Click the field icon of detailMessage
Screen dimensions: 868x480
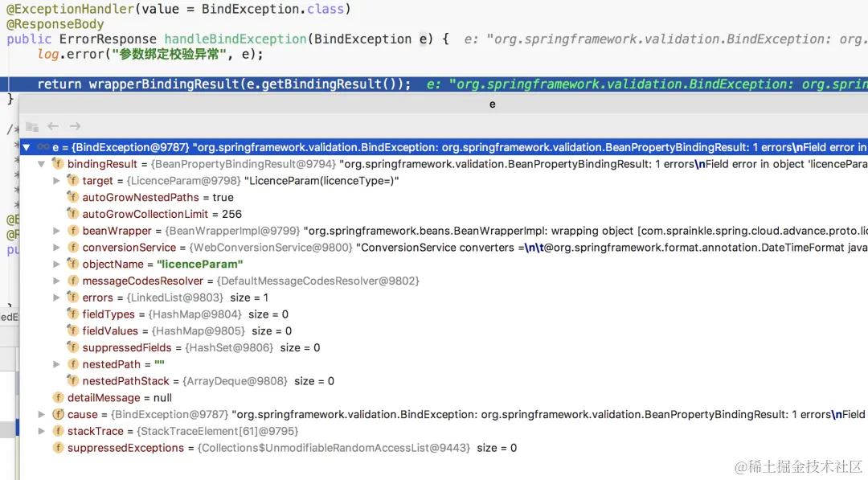(x=58, y=397)
